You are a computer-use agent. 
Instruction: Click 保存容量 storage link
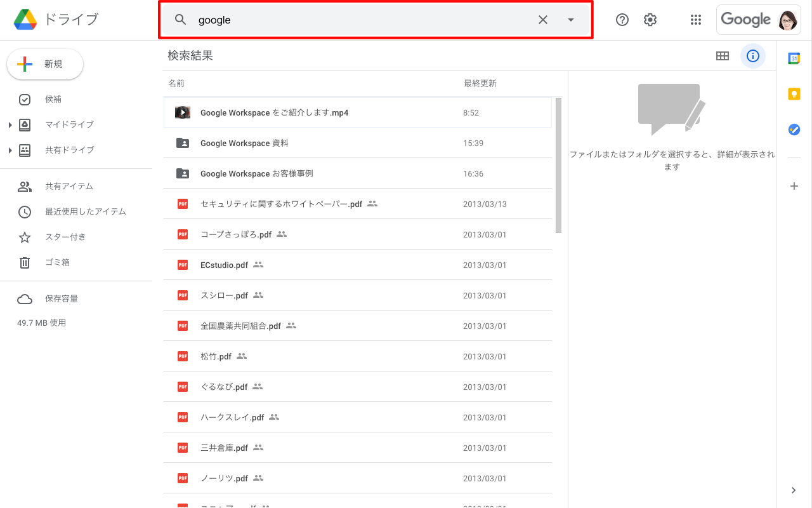coord(62,298)
